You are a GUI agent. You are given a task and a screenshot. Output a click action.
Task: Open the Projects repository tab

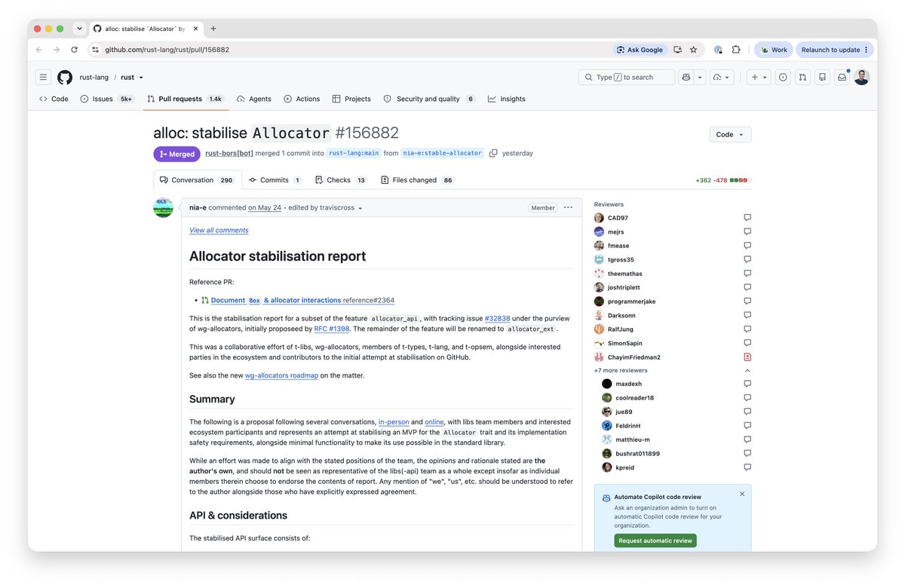[x=351, y=99]
